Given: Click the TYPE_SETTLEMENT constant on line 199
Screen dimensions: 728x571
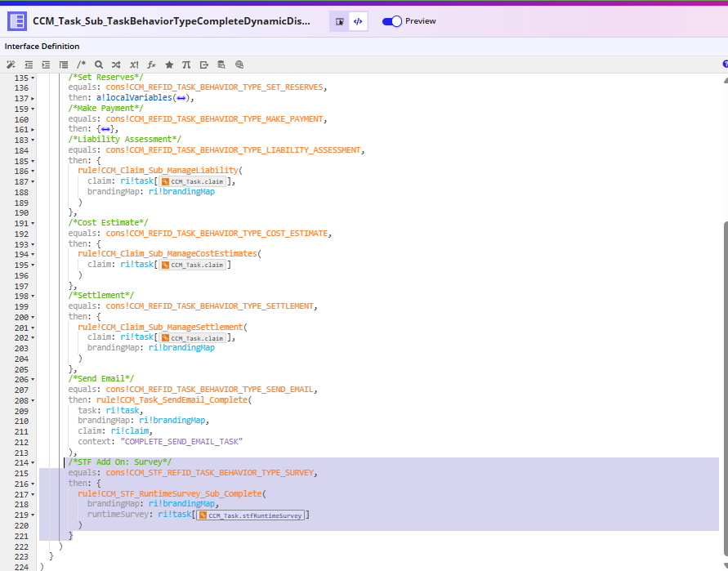Looking at the screenshot, I should coord(209,306).
